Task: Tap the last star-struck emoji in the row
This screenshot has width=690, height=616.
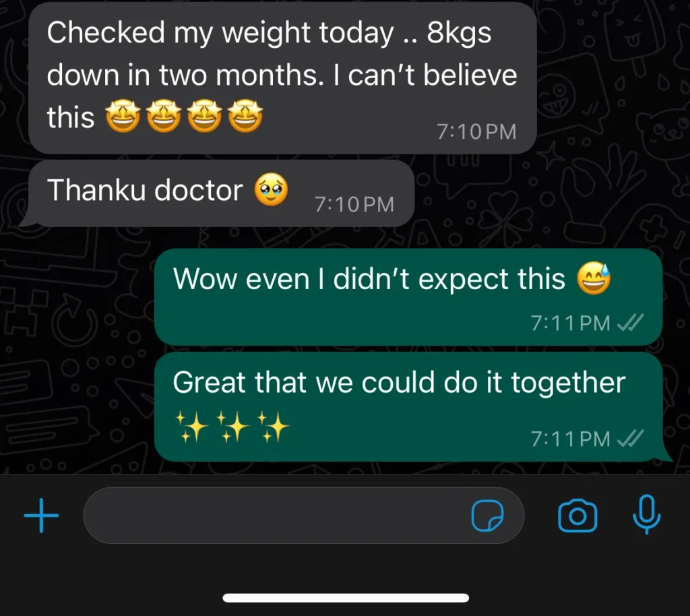Action: point(245,116)
